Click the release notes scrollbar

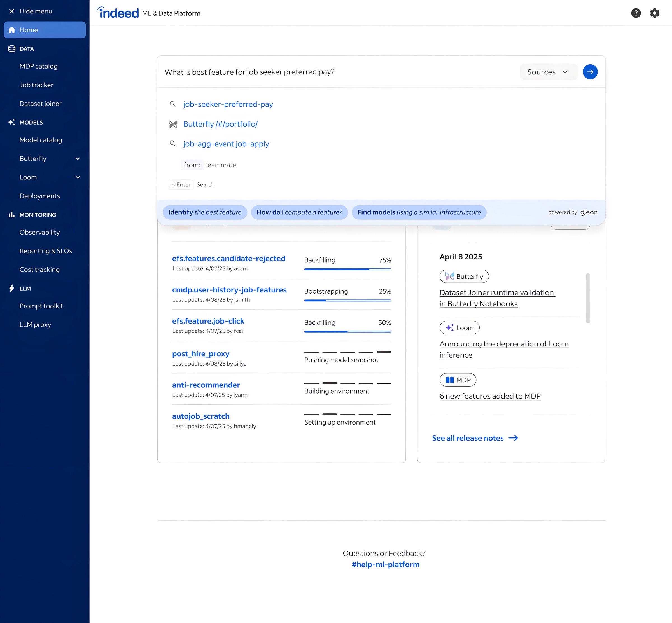[588, 298]
